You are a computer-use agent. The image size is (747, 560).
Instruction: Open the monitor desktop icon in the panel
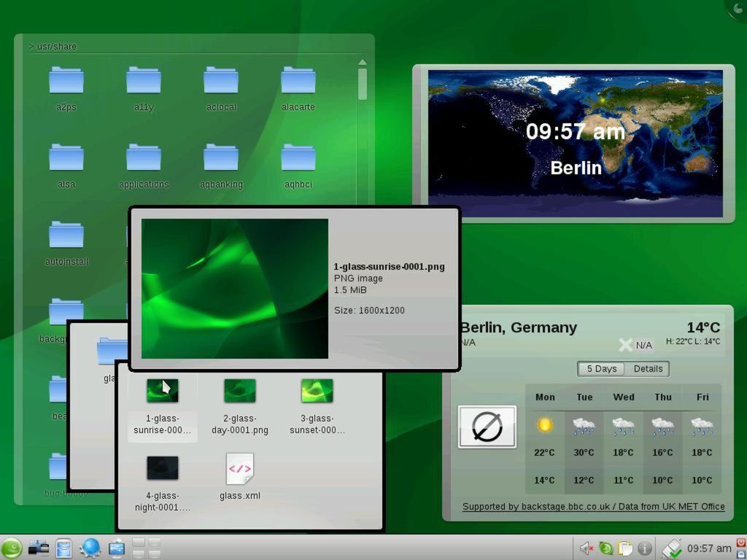coord(116,548)
